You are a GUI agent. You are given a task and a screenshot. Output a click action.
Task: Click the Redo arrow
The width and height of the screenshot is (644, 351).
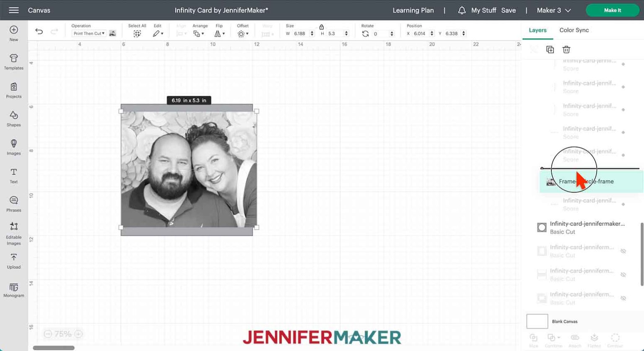coord(54,31)
